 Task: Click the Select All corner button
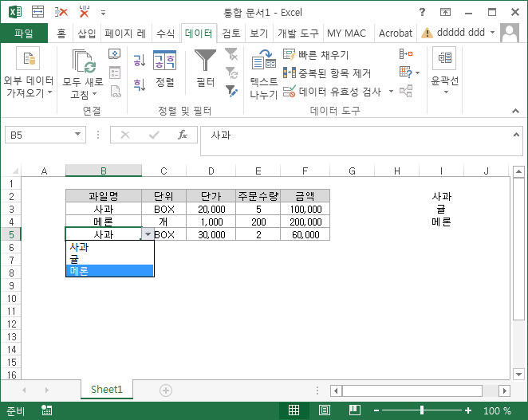14,171
